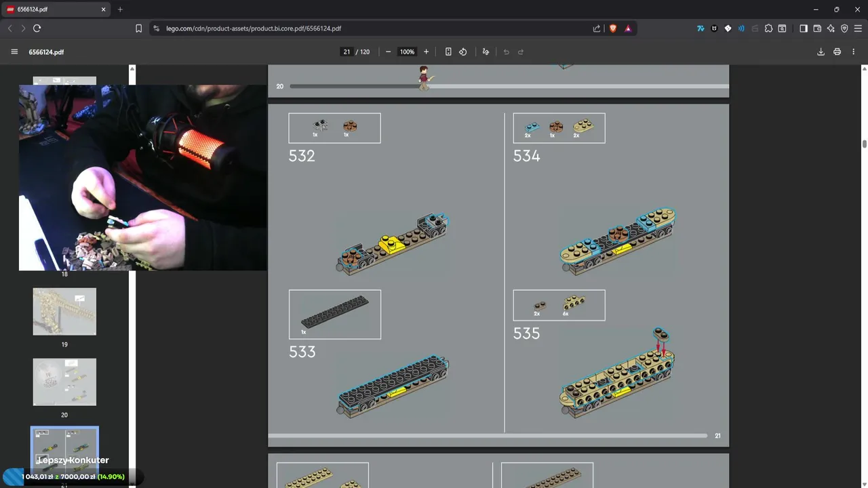The height and width of the screenshot is (488, 868).
Task: Reload the current page
Action: click(x=37, y=28)
